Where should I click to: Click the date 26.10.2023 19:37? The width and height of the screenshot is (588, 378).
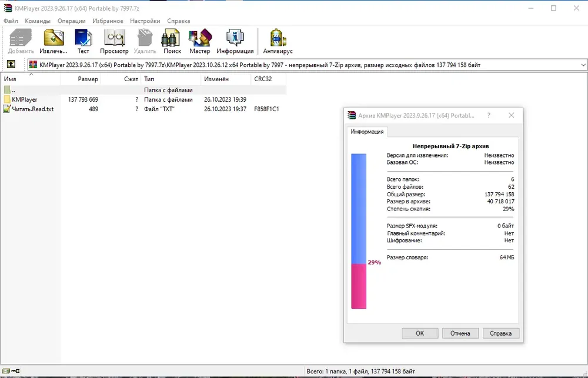coord(225,109)
